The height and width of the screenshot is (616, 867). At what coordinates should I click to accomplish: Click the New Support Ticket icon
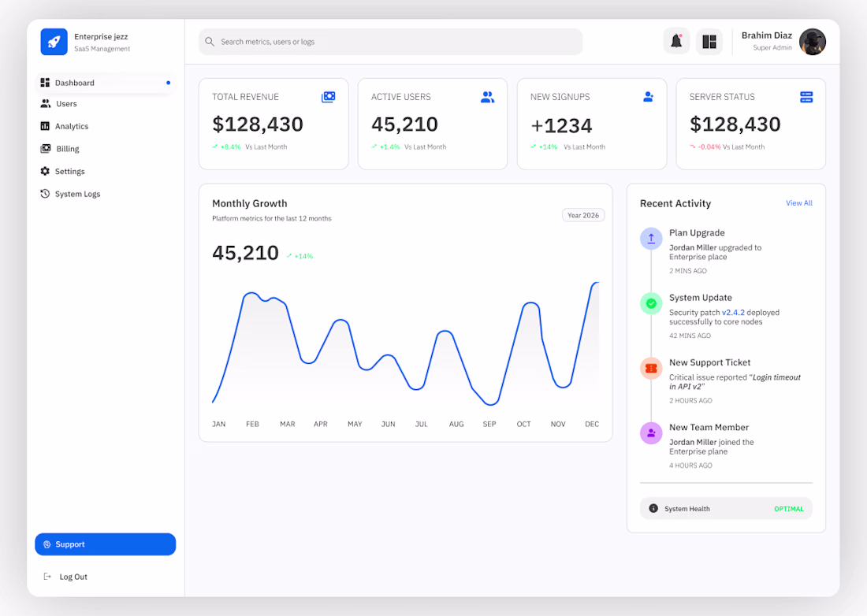(651, 369)
